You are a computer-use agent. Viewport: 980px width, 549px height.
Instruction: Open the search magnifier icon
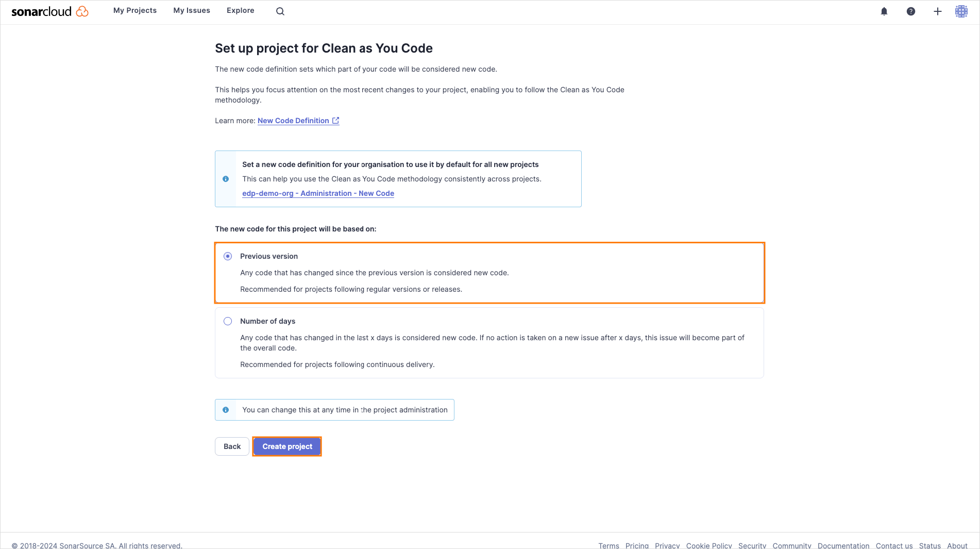click(x=280, y=11)
